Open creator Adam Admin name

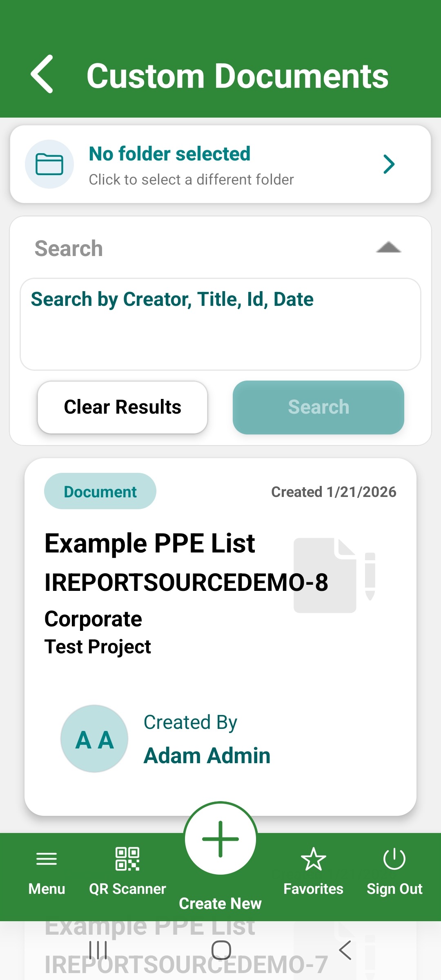207,755
